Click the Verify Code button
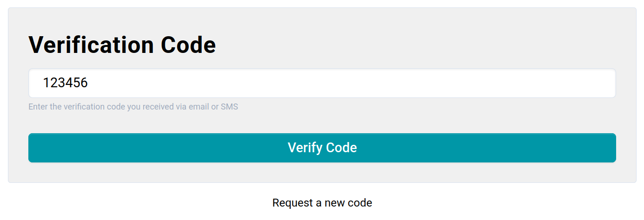 point(322,148)
